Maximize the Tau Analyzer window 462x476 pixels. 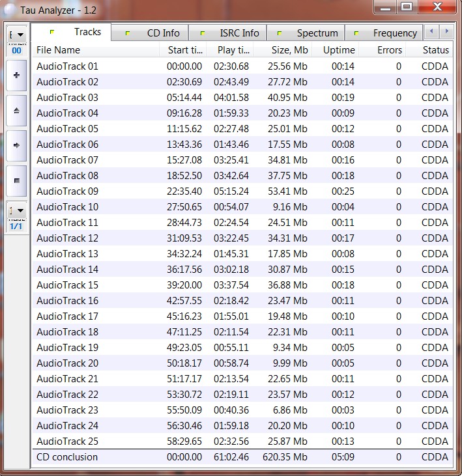[407, 7]
